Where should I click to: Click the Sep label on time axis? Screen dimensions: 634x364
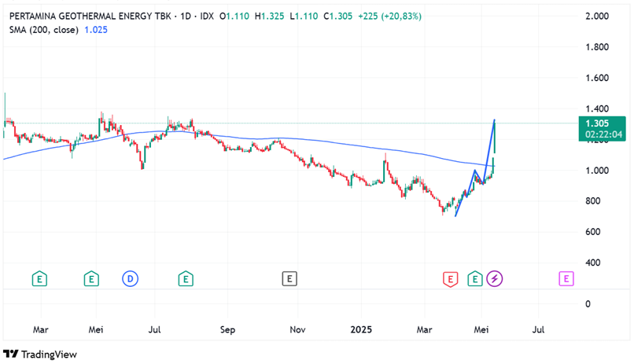pos(227,329)
